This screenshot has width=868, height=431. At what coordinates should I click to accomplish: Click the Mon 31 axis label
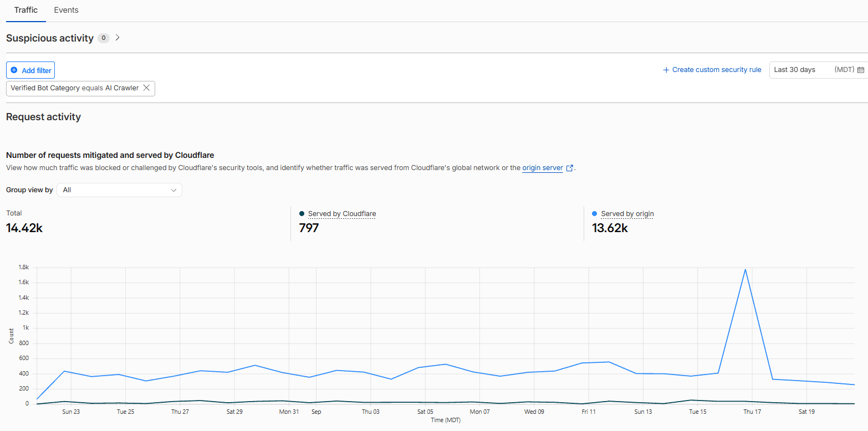point(289,412)
